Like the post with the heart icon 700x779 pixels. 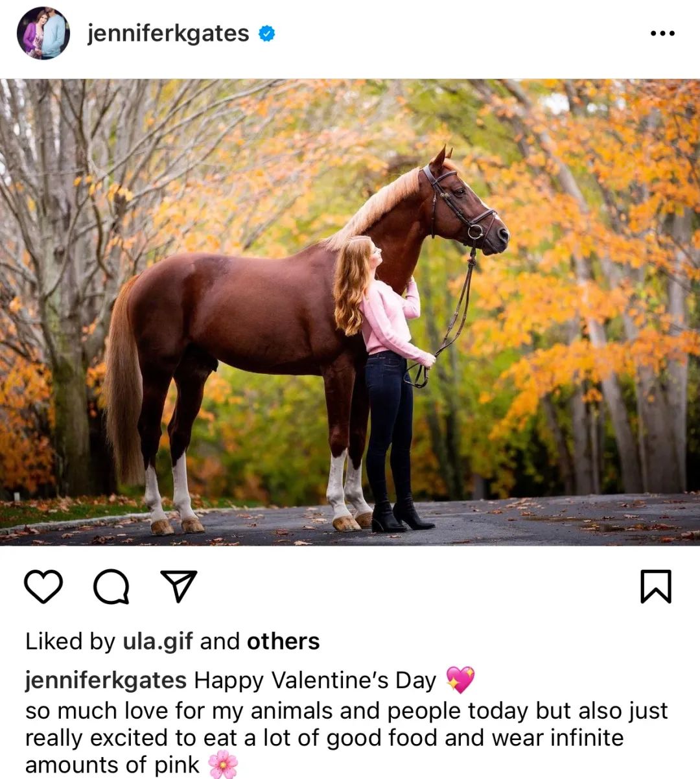click(43, 587)
